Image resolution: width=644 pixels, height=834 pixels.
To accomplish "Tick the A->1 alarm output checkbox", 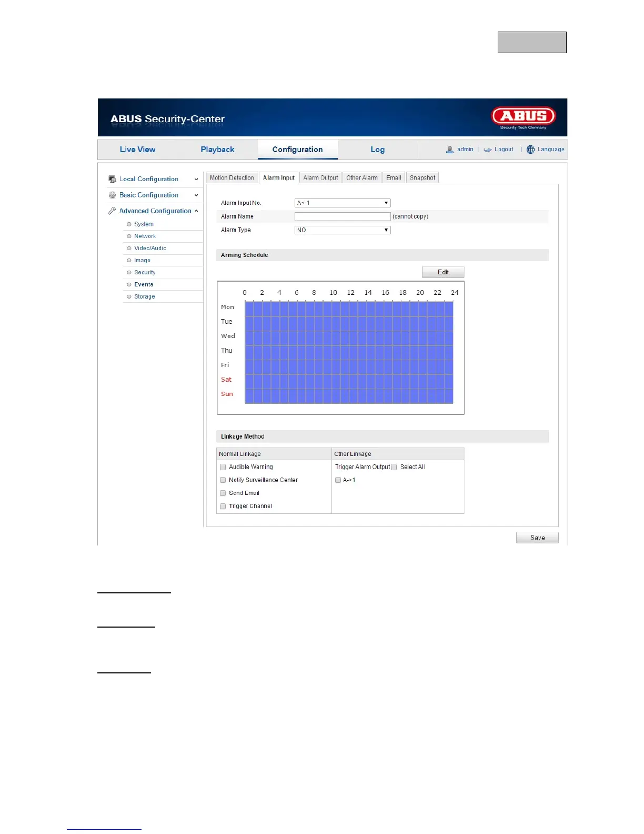I will (x=338, y=480).
